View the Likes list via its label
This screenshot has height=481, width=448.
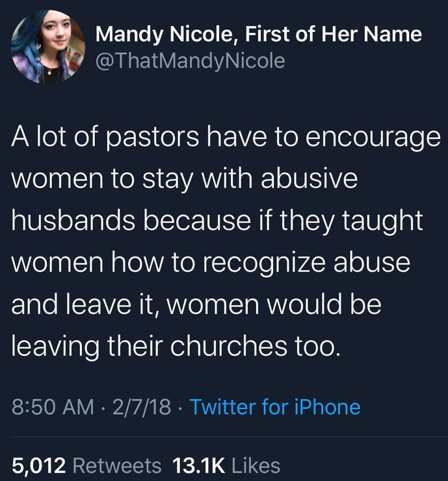click(256, 465)
